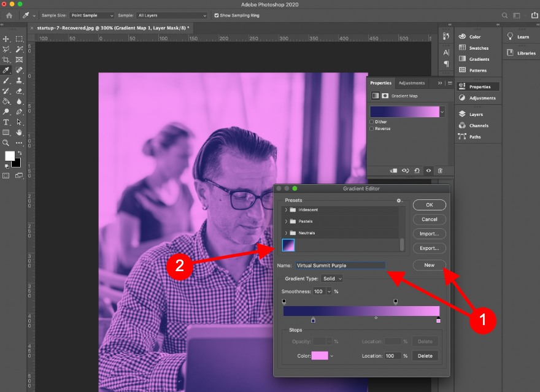Image resolution: width=540 pixels, height=392 pixels.
Task: Select the Crop tool
Action: tap(6, 60)
